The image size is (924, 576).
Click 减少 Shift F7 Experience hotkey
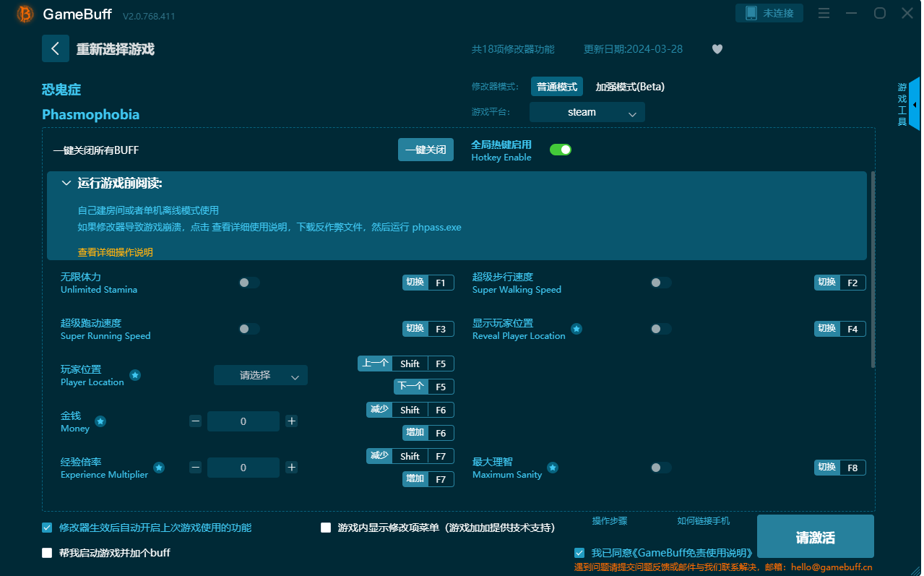pyautogui.click(x=410, y=456)
